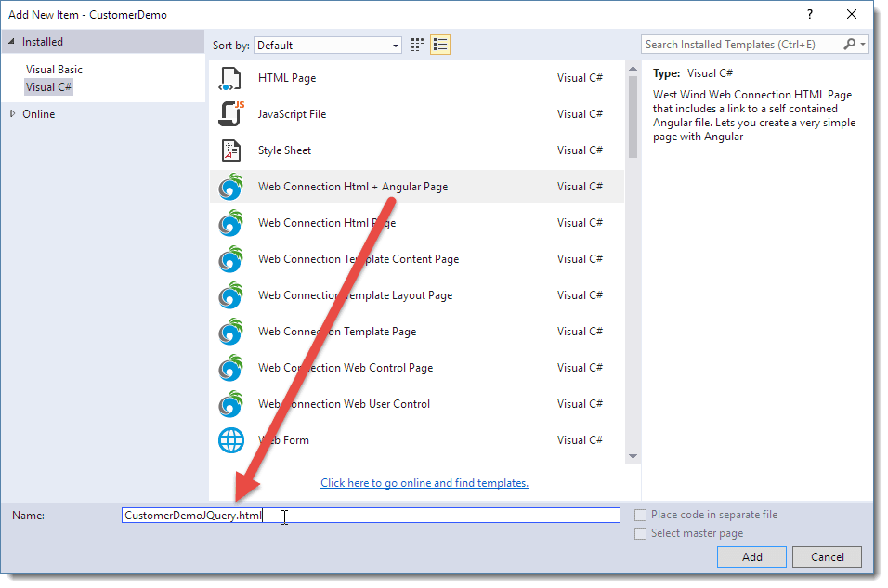Viewport: 888px width, 588px height.
Task: Switch to medium icons list view
Action: tap(440, 45)
